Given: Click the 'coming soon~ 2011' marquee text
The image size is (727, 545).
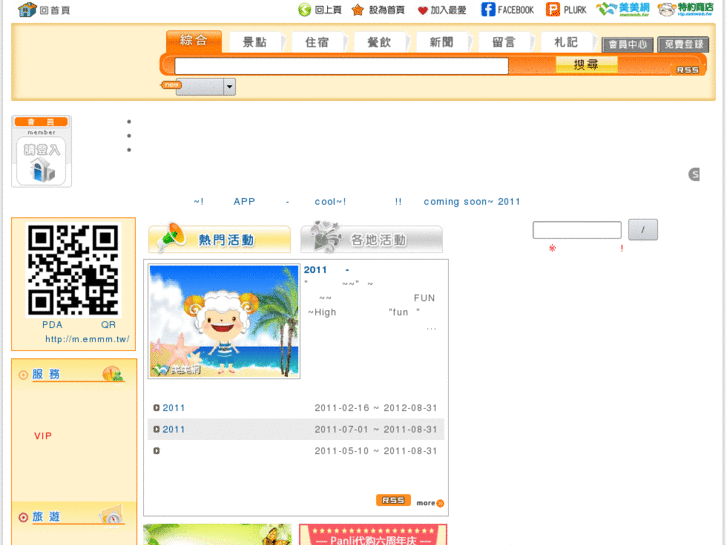Looking at the screenshot, I should 472,202.
